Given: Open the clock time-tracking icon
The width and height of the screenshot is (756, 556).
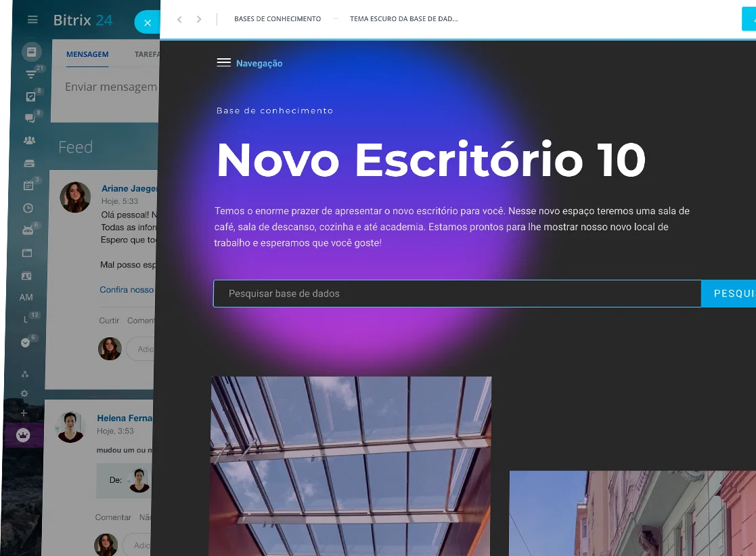Looking at the screenshot, I should tap(28, 208).
